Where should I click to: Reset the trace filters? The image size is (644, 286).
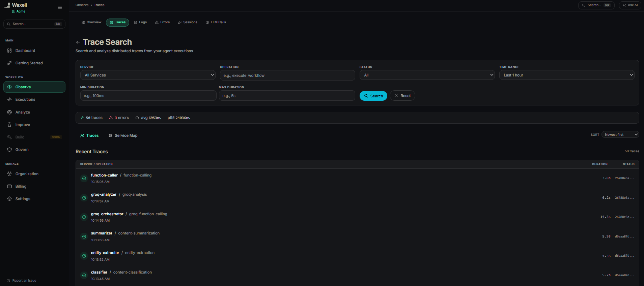pos(402,96)
